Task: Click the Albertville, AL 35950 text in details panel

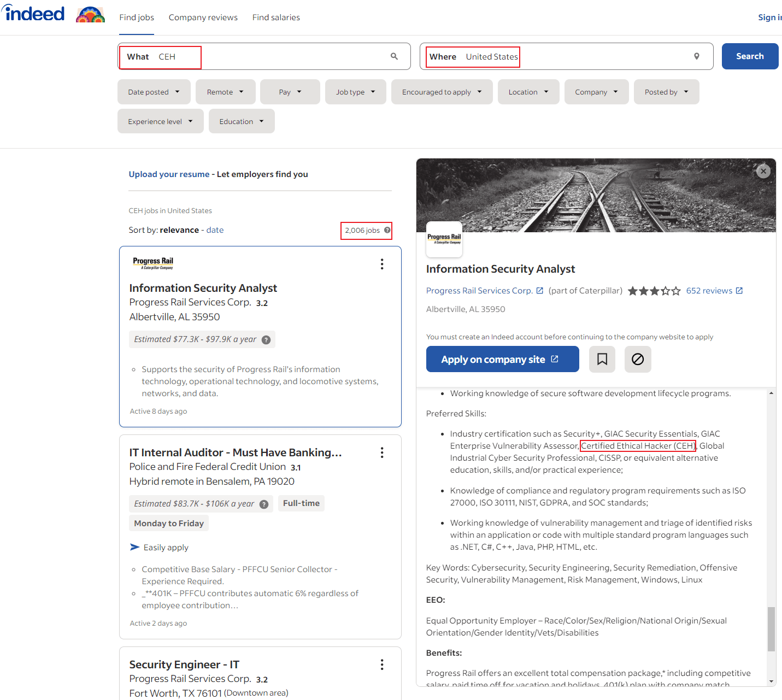Action: (466, 309)
